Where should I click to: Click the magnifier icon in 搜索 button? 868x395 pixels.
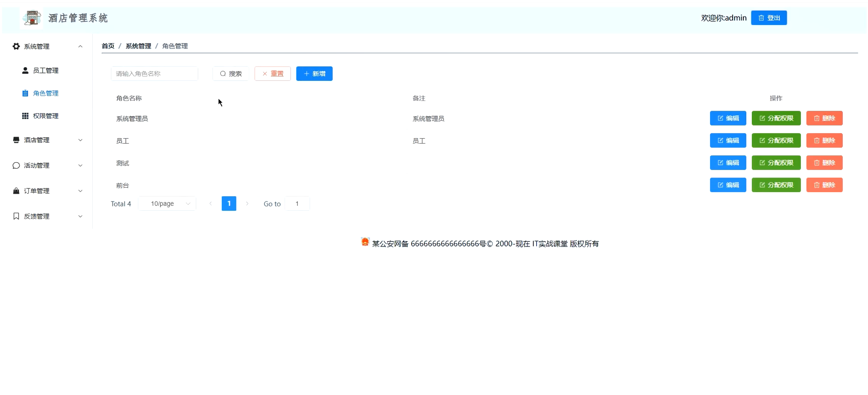(223, 74)
